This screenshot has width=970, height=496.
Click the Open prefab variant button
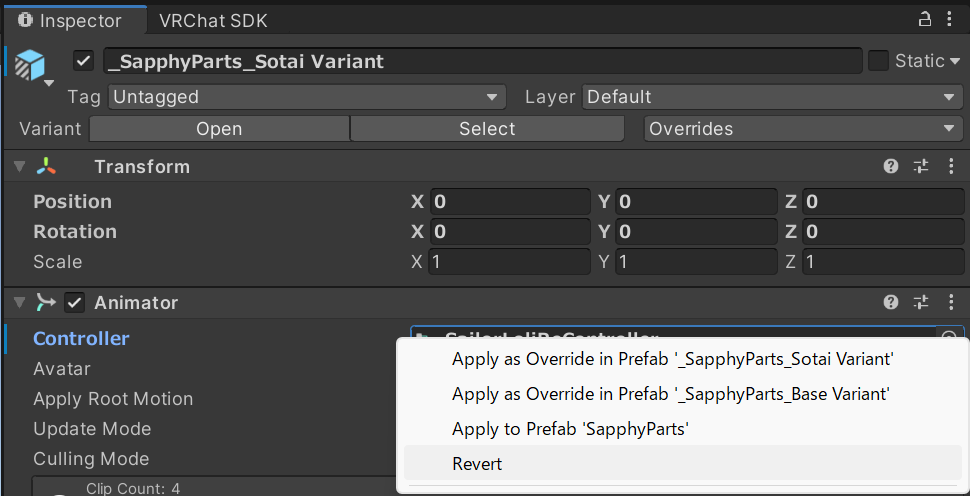(219, 129)
